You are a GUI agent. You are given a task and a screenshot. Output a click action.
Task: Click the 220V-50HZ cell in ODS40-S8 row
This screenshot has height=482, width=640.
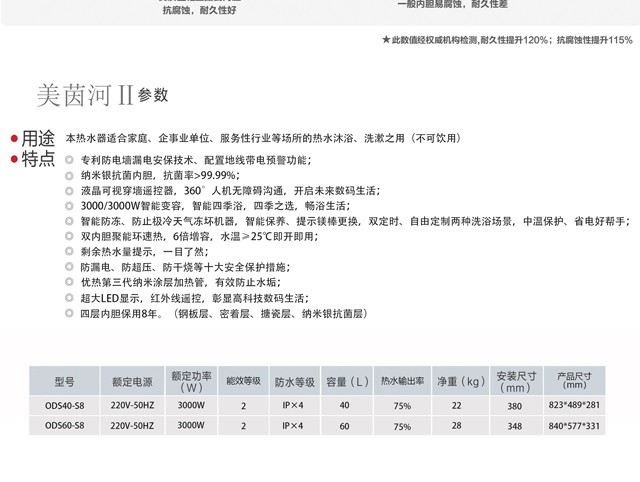coord(132,406)
